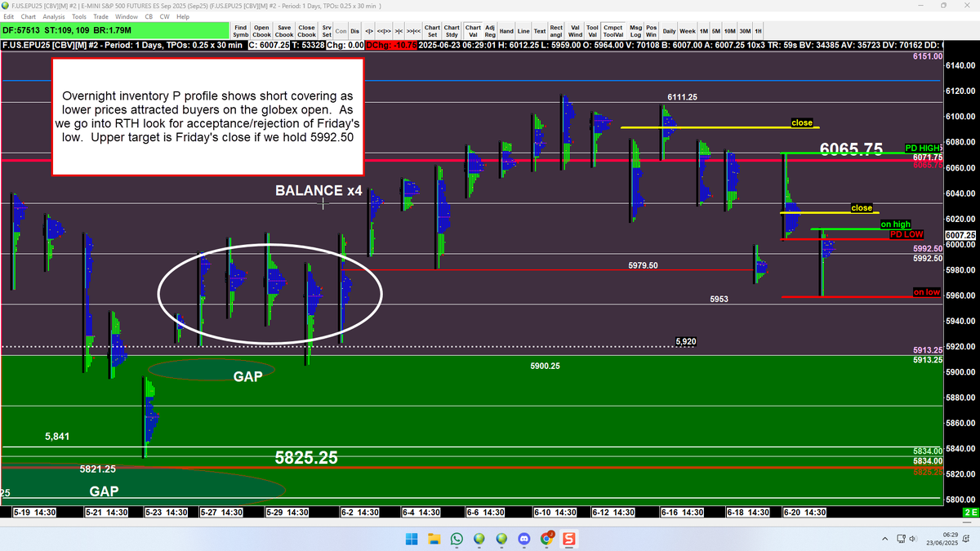Switch chart to Daily period
This screenshot has width=980, height=551.
669,31
